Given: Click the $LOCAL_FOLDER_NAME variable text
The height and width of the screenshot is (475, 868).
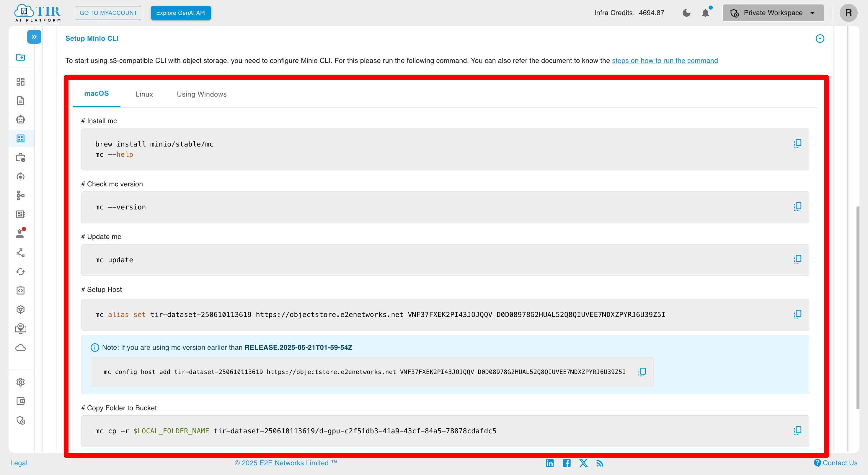Looking at the screenshot, I should (171, 431).
